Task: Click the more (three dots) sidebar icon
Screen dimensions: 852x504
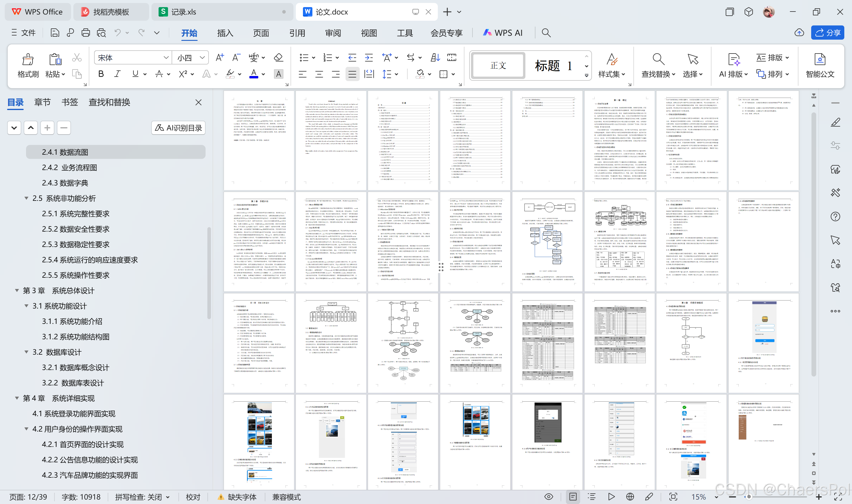Action: (835, 311)
